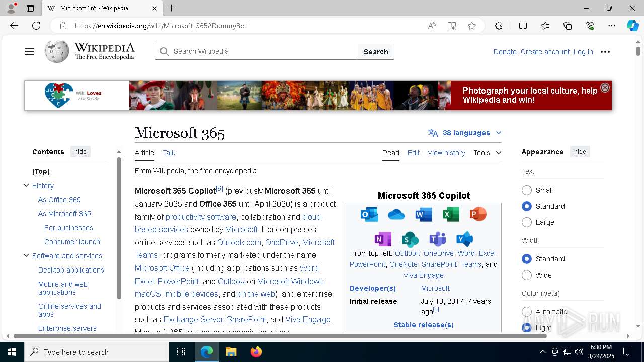Toggle Split screen icon in Edge toolbar
The height and width of the screenshot is (362, 644).
(x=523, y=26)
